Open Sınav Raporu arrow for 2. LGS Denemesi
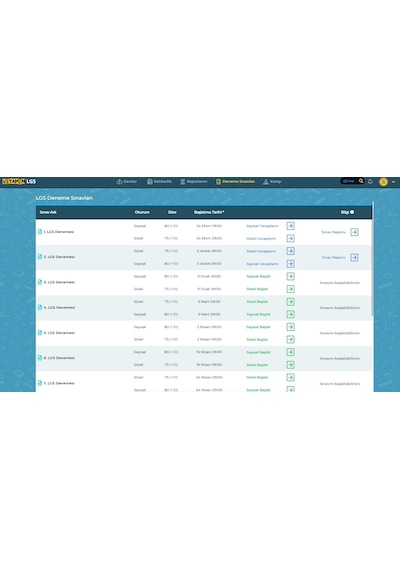 pos(354,257)
